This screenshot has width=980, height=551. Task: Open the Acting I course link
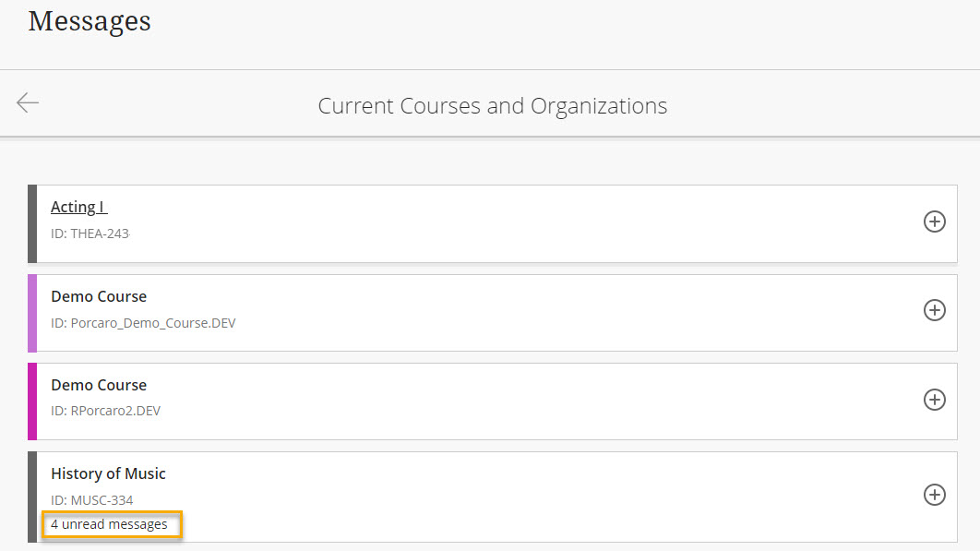(x=78, y=207)
